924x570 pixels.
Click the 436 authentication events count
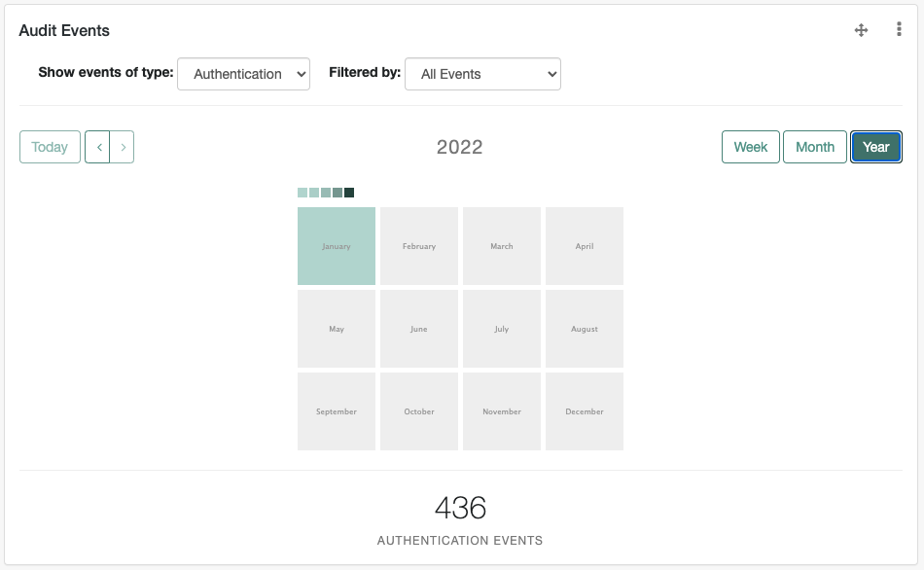460,508
